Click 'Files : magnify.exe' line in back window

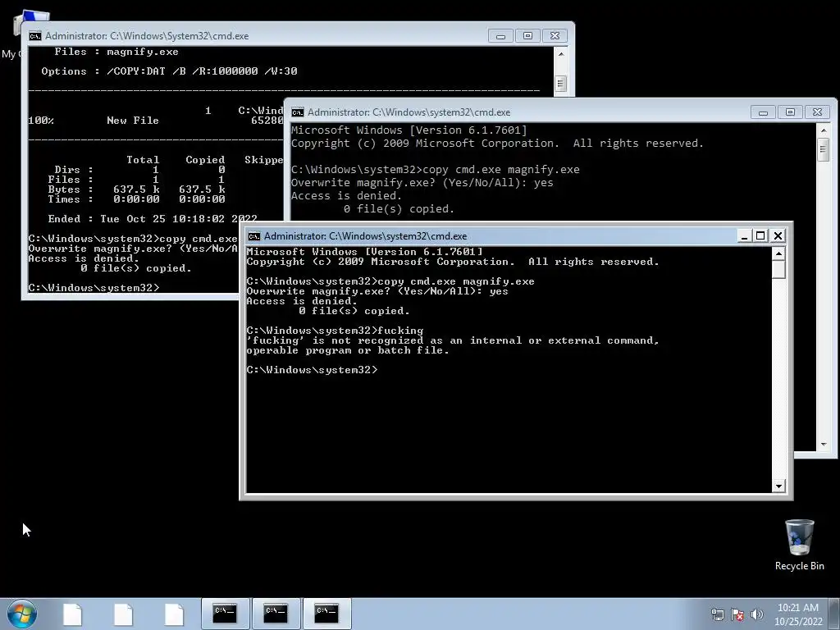click(x=116, y=52)
